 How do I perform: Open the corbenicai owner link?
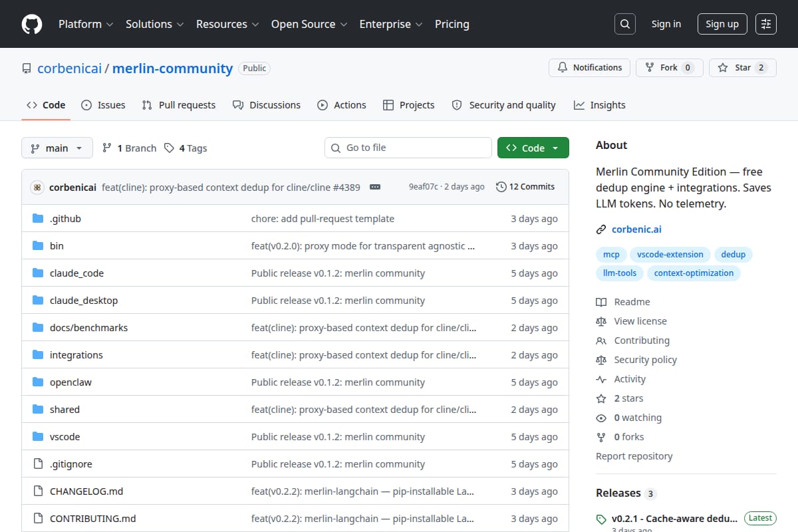click(69, 68)
